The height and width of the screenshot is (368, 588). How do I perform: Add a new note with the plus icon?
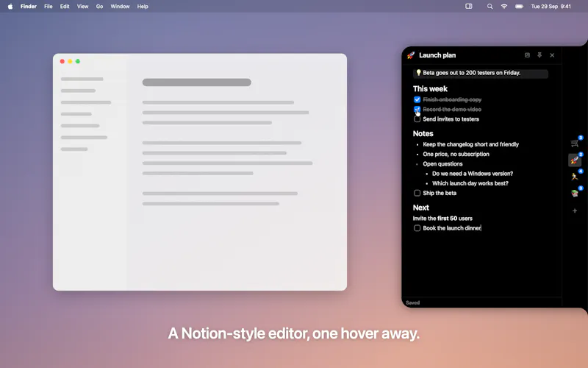575,210
